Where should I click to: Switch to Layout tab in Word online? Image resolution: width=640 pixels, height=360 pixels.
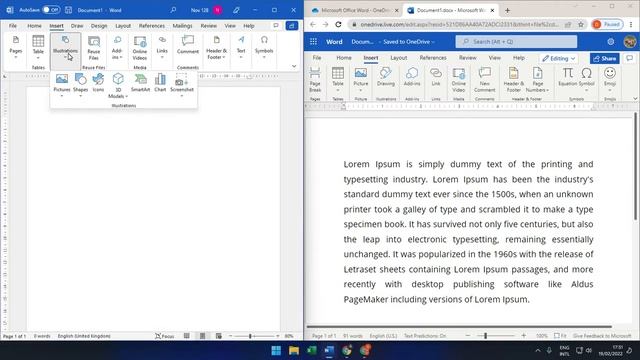click(398, 58)
